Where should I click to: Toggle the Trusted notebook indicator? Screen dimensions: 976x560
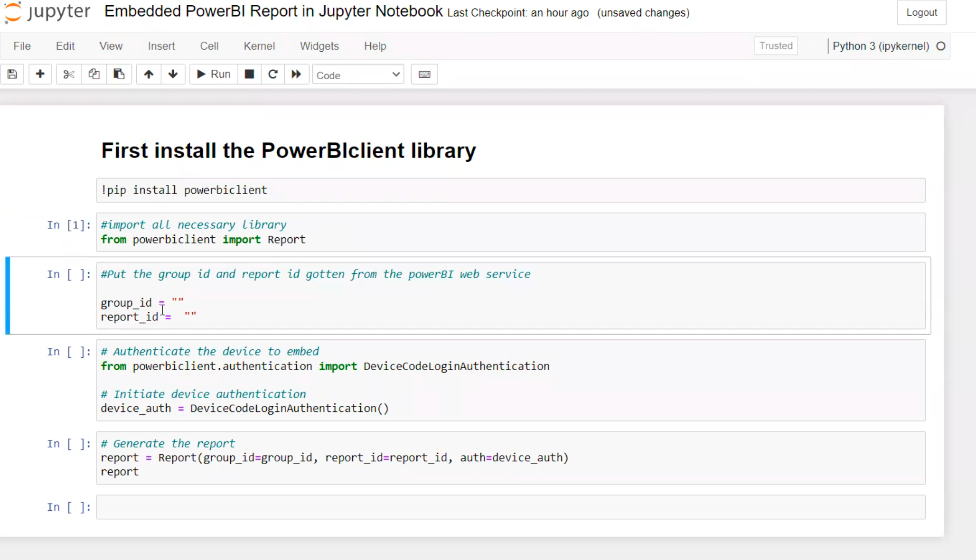coord(776,46)
